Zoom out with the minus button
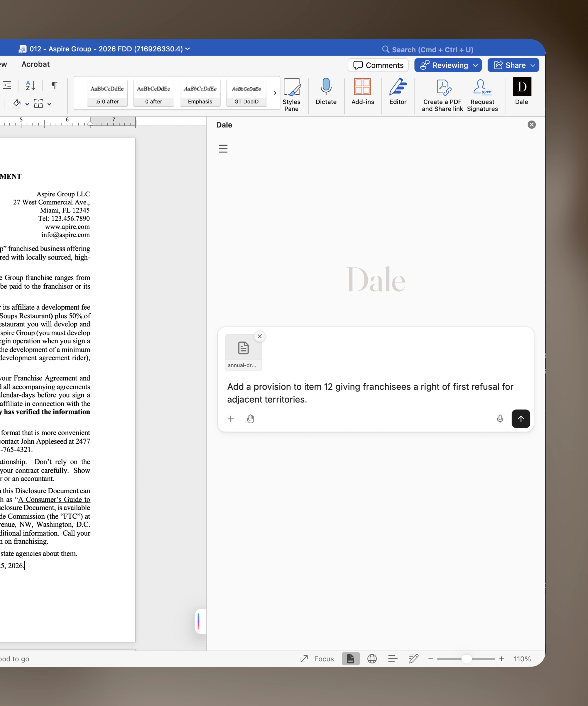This screenshot has height=706, width=588. click(430, 658)
